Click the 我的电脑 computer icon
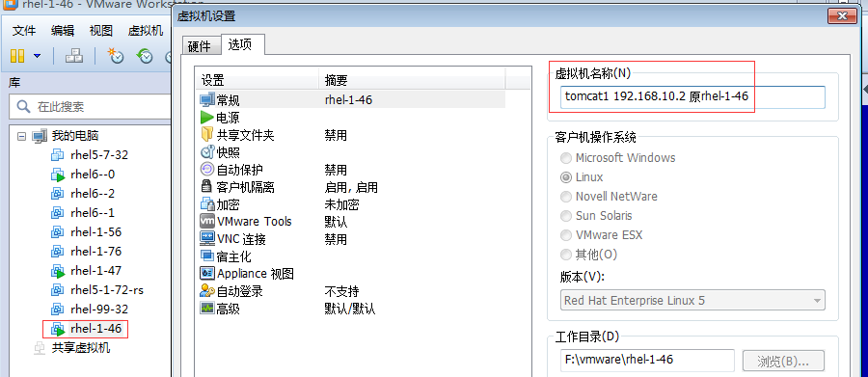868x377 pixels. point(40,136)
